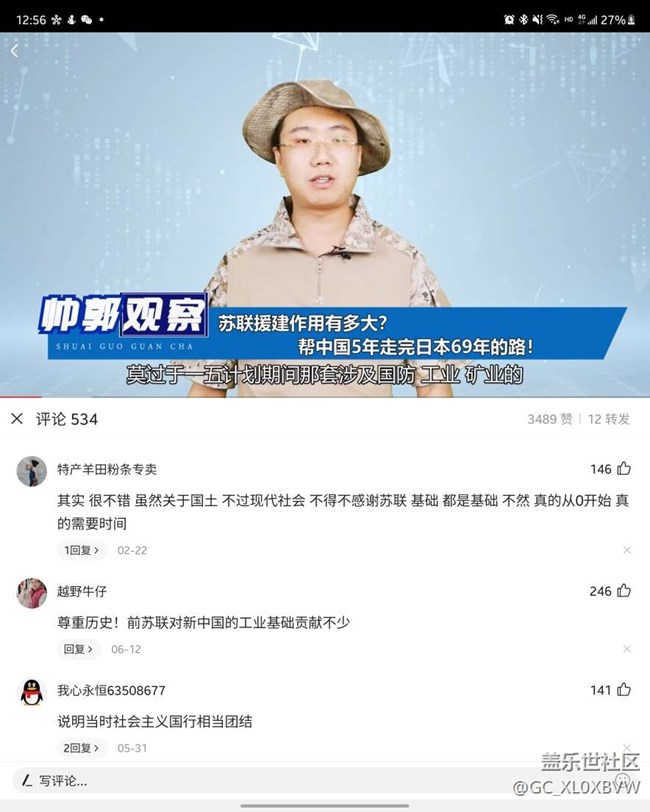
Task: Seek using the red video progress bar
Action: [325, 397]
